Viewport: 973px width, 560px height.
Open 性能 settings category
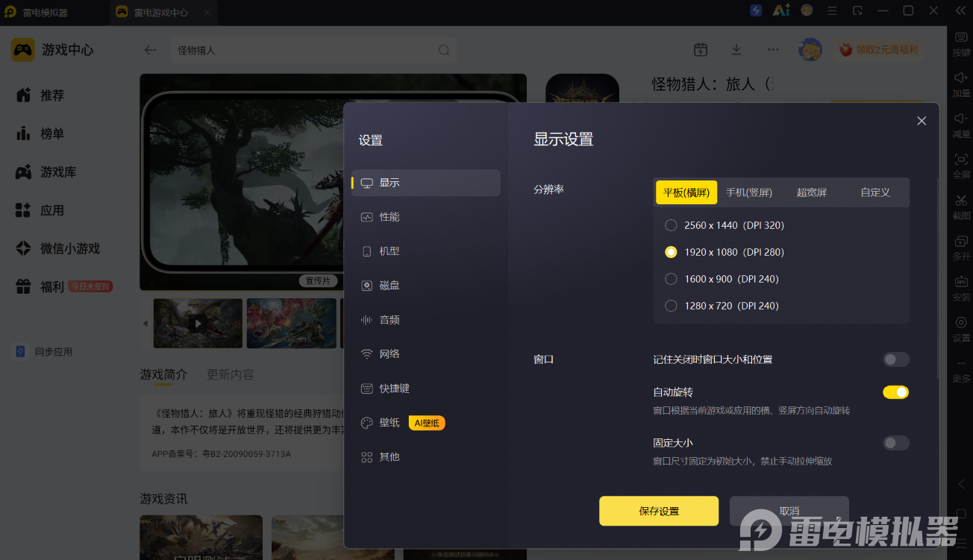coord(426,217)
